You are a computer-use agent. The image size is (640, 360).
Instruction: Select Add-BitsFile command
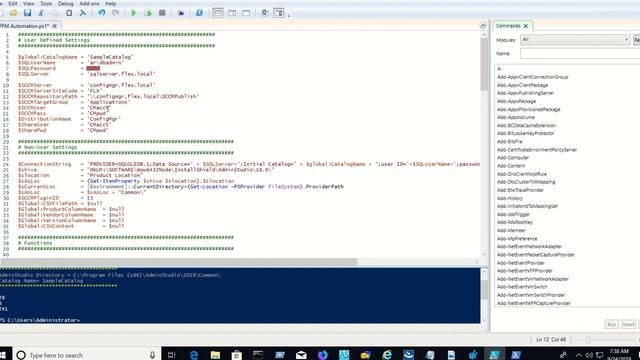[x=509, y=142]
